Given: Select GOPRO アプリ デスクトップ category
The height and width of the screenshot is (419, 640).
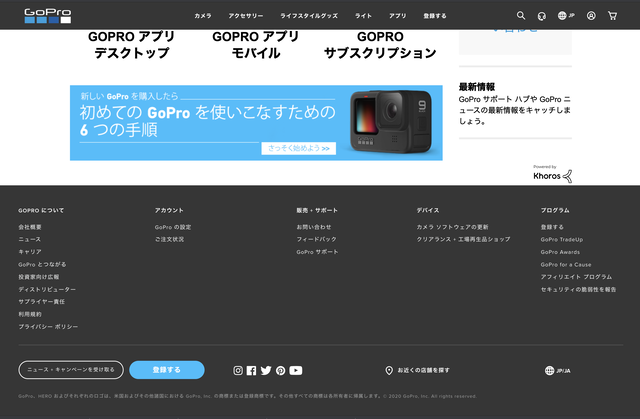Looking at the screenshot, I should [131, 44].
